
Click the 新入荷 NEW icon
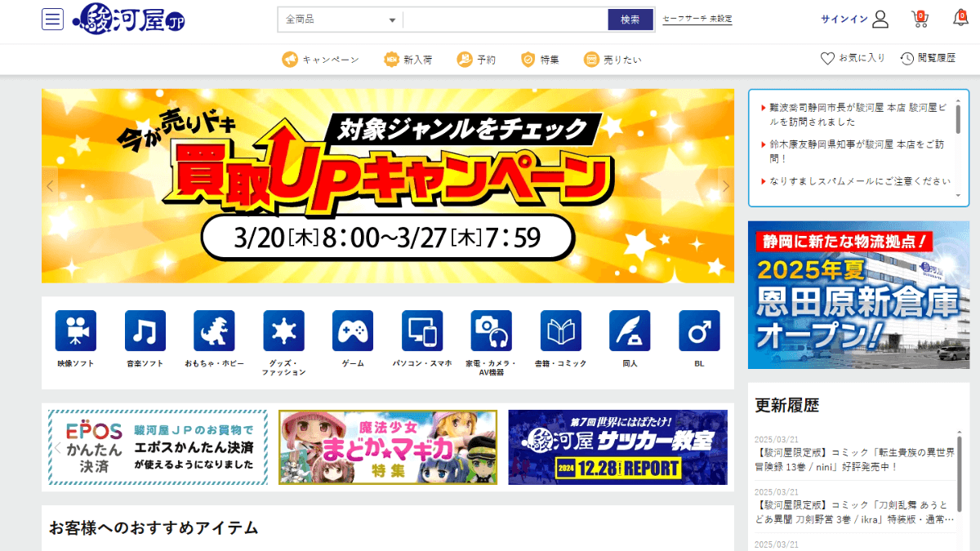(x=392, y=60)
